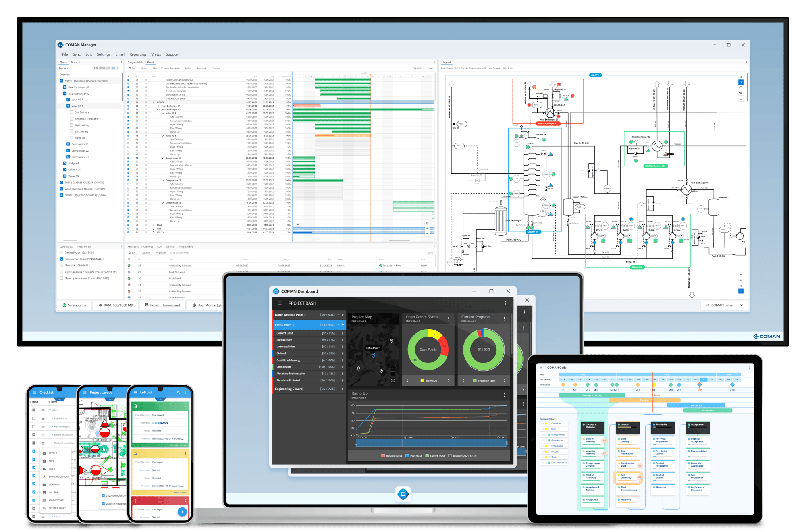
Task: Switch to the Projectview tab
Action: 84,247
